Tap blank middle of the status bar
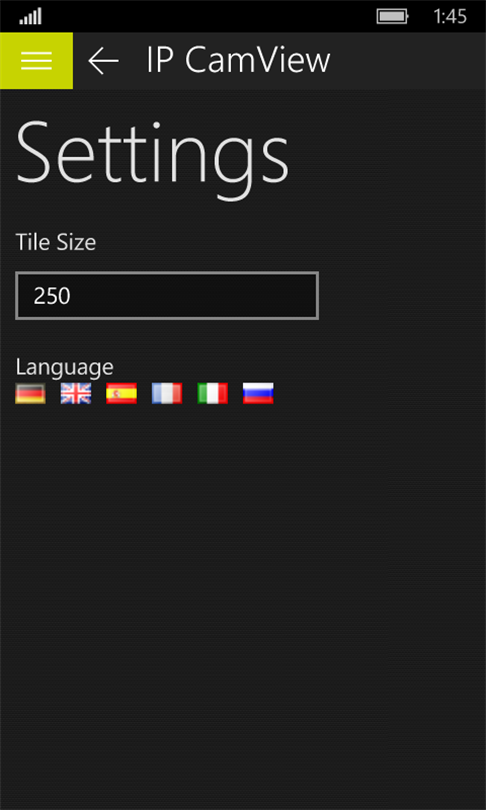The width and height of the screenshot is (486, 810). point(207,17)
